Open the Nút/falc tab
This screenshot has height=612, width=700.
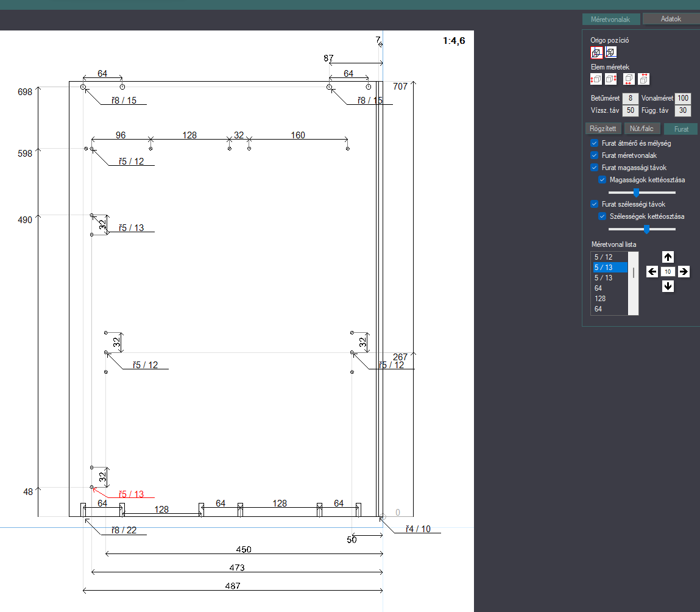pos(642,129)
